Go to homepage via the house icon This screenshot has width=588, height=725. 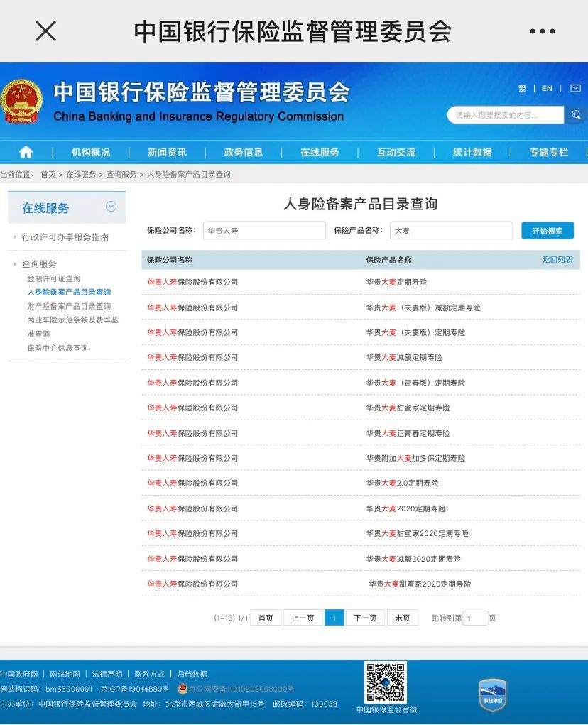click(26, 152)
